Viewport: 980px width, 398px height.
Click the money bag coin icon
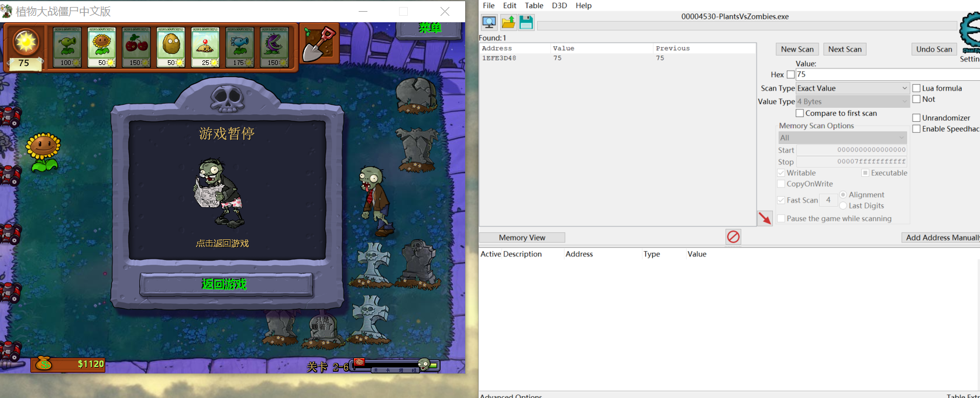click(x=43, y=364)
